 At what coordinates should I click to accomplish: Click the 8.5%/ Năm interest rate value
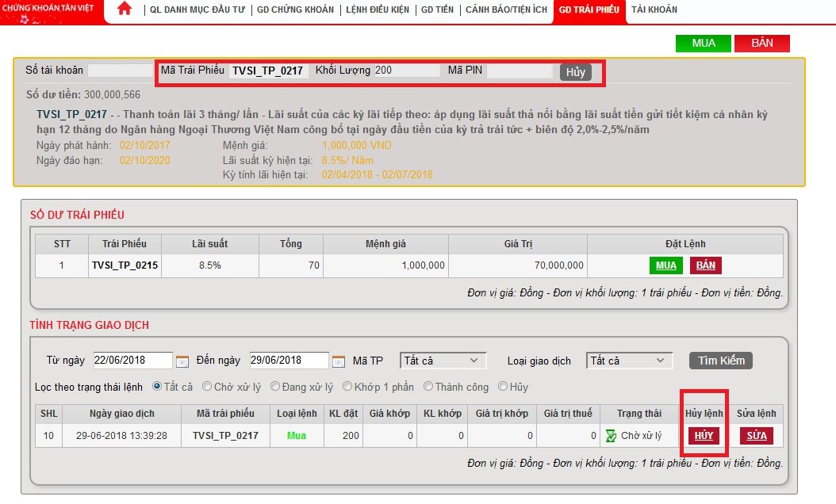[x=347, y=160]
